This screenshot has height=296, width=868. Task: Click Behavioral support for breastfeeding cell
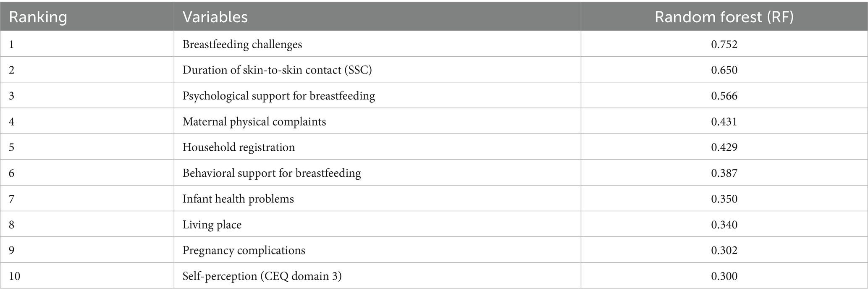click(272, 173)
